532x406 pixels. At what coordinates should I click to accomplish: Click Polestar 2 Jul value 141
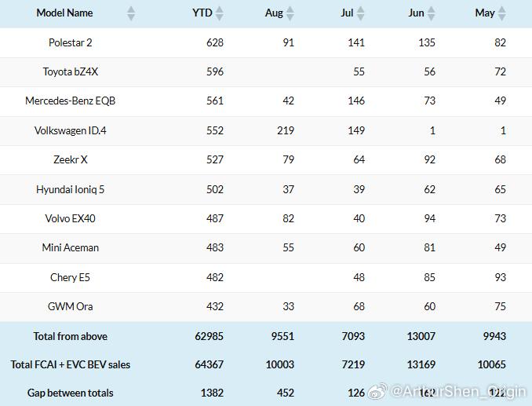tap(356, 42)
